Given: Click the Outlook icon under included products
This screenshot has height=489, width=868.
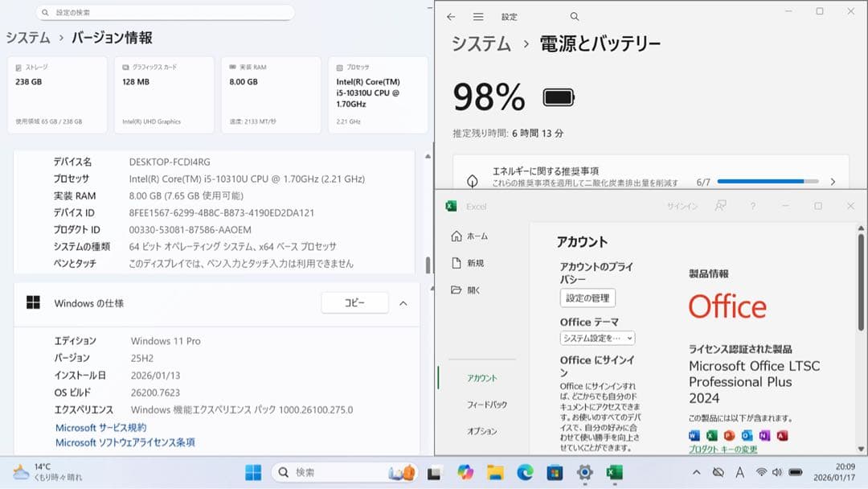Looking at the screenshot, I should pos(746,435).
